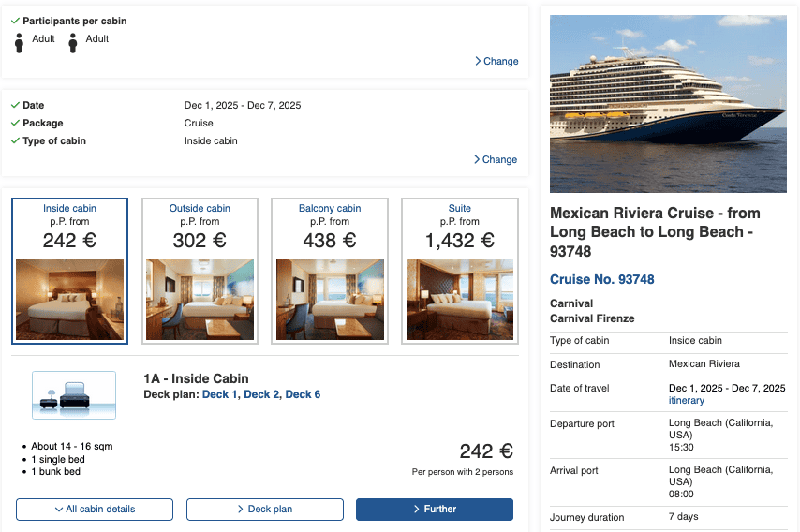This screenshot has height=532, width=800.
Task: Change the date and cabin type
Action: pos(496,160)
